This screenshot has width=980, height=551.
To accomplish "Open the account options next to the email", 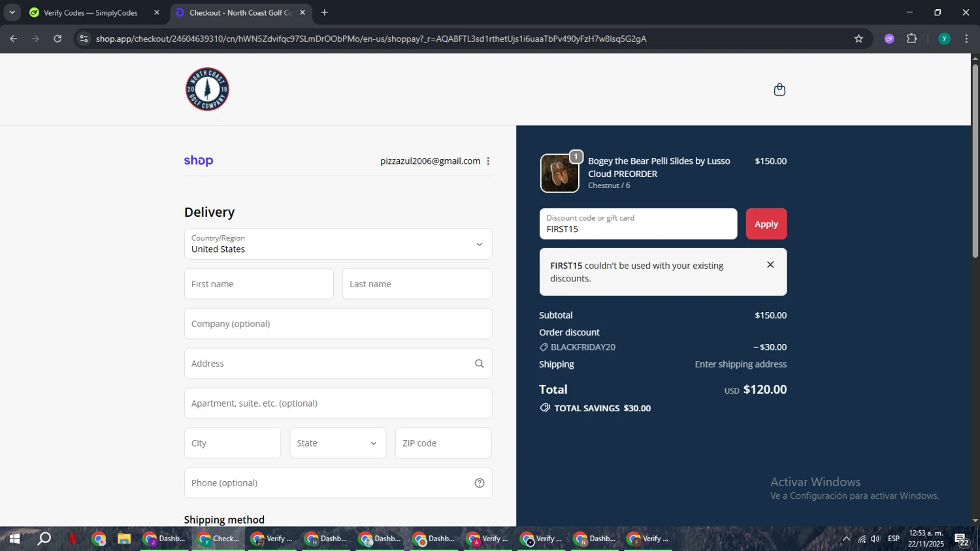I will (x=488, y=161).
